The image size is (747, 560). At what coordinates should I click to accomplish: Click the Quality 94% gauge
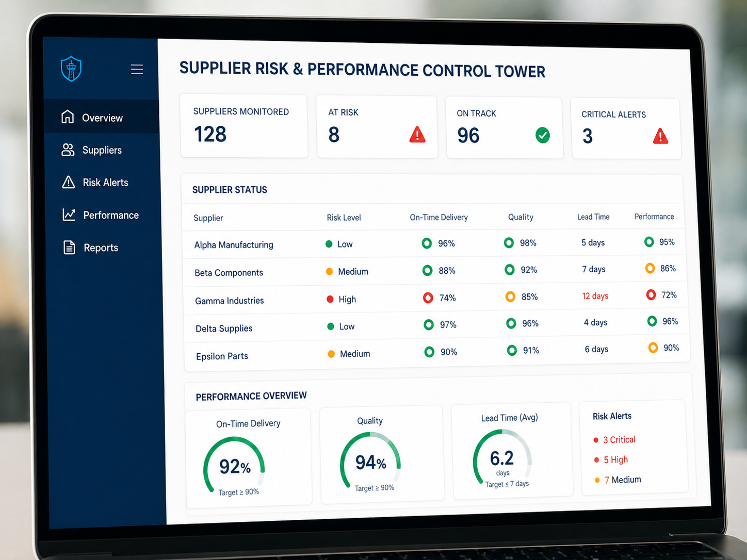(x=370, y=460)
